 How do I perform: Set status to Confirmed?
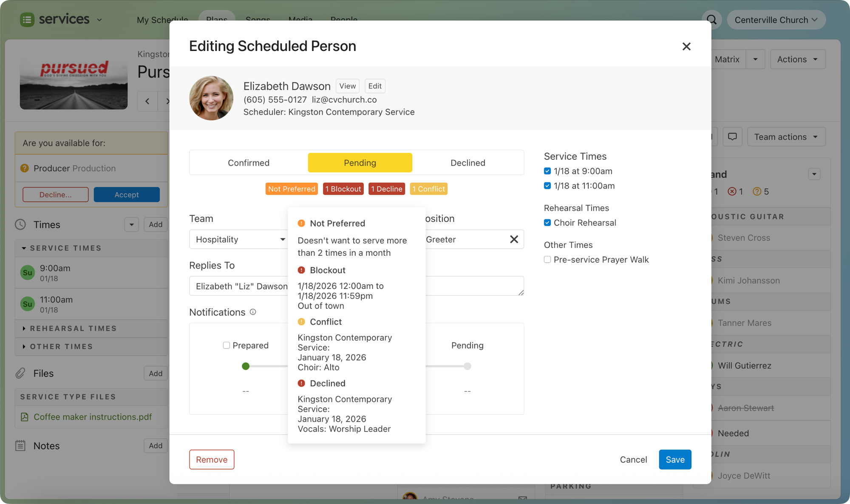pyautogui.click(x=249, y=163)
